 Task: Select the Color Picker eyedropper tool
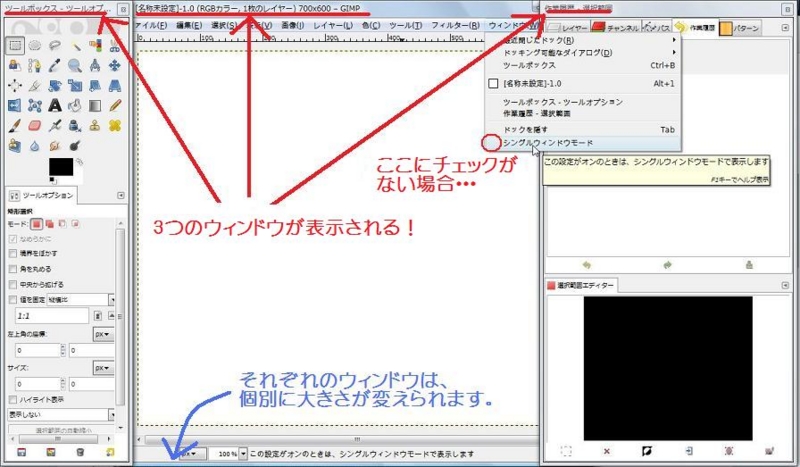click(55, 65)
